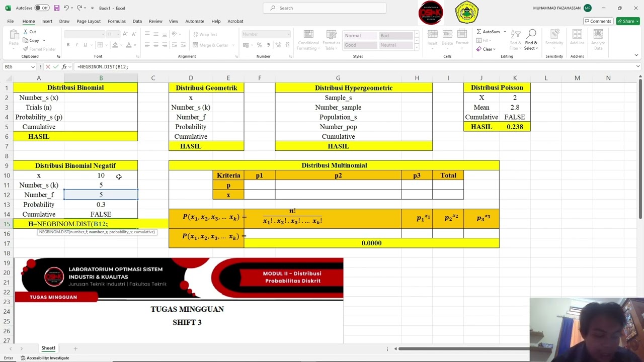Screen dimensions: 644x362
Task: Collapse the ribbon chevron
Action: pos(636,55)
